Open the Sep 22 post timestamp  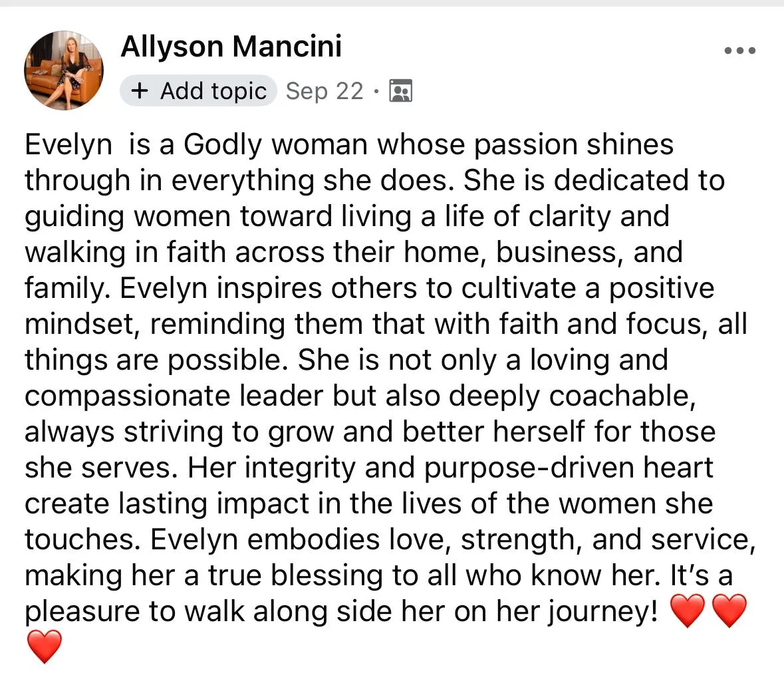pyautogui.click(x=325, y=91)
